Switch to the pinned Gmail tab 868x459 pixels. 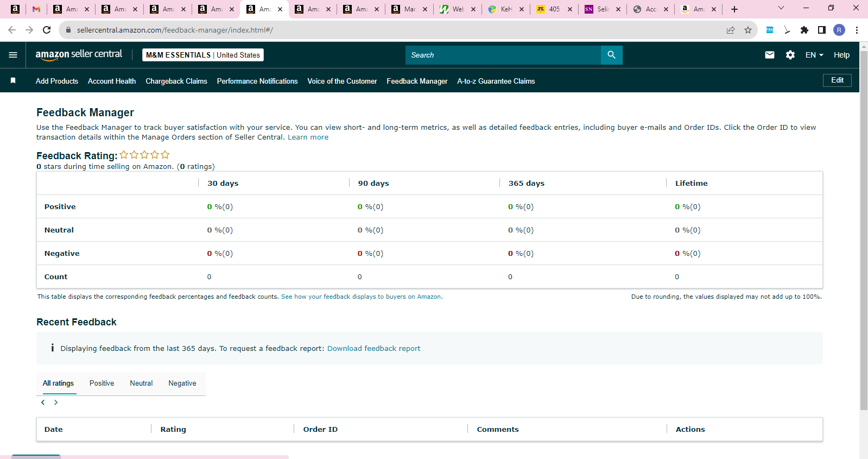[36, 9]
